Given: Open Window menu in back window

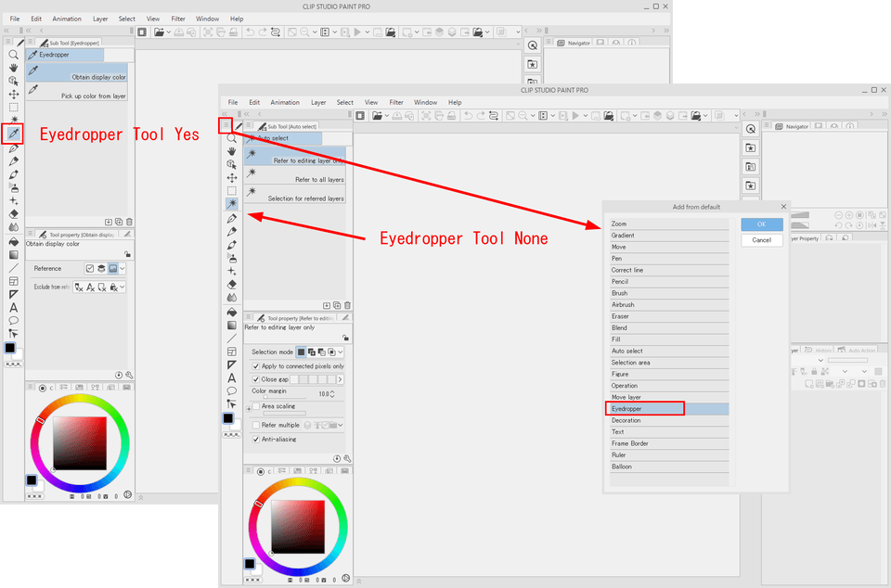Looking at the screenshot, I should 207,19.
